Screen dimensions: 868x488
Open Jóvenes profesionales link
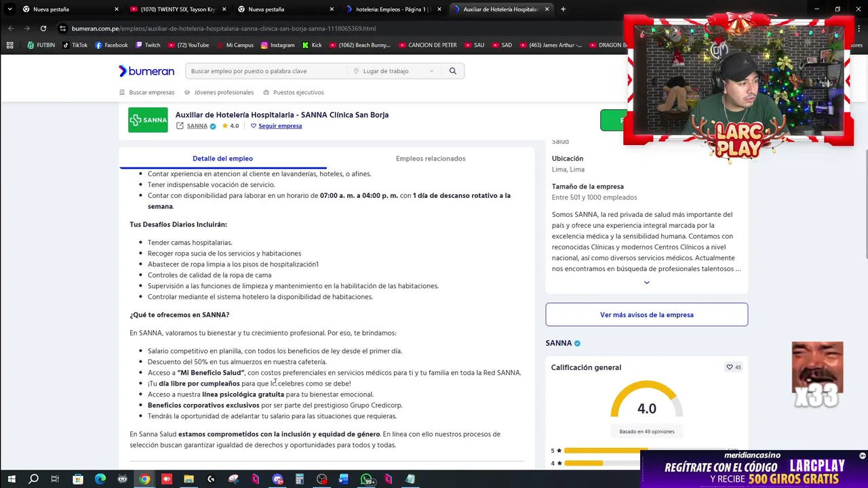[219, 92]
